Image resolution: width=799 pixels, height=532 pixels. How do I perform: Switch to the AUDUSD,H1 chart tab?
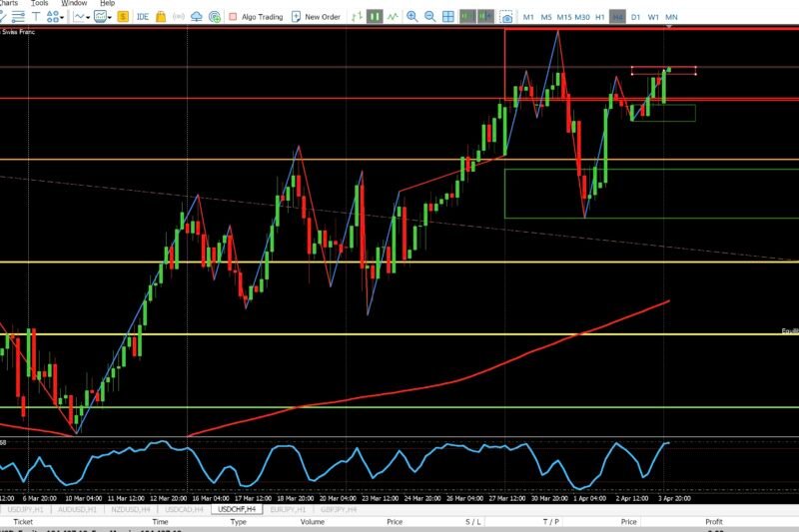[x=77, y=509]
